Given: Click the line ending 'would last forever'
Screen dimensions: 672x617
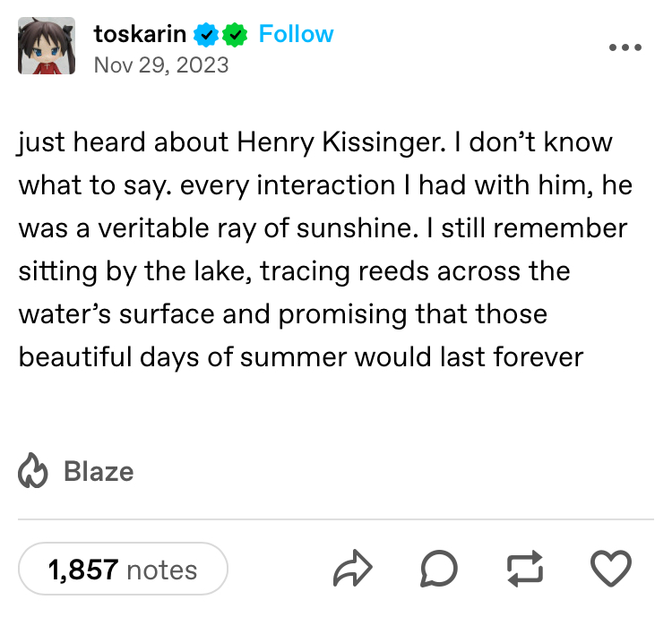Looking at the screenshot, I should click(x=301, y=357).
